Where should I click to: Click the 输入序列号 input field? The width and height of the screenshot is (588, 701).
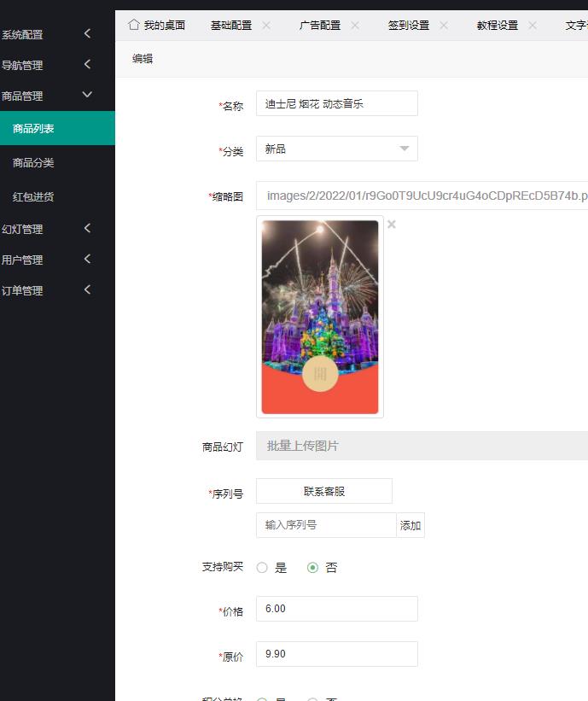pyautogui.click(x=326, y=525)
